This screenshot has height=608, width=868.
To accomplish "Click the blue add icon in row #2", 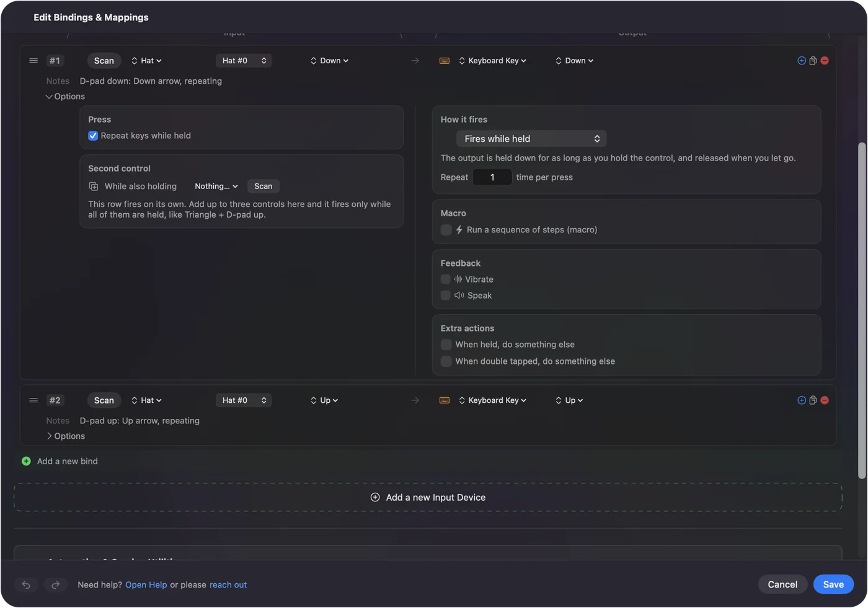I will click(x=802, y=400).
